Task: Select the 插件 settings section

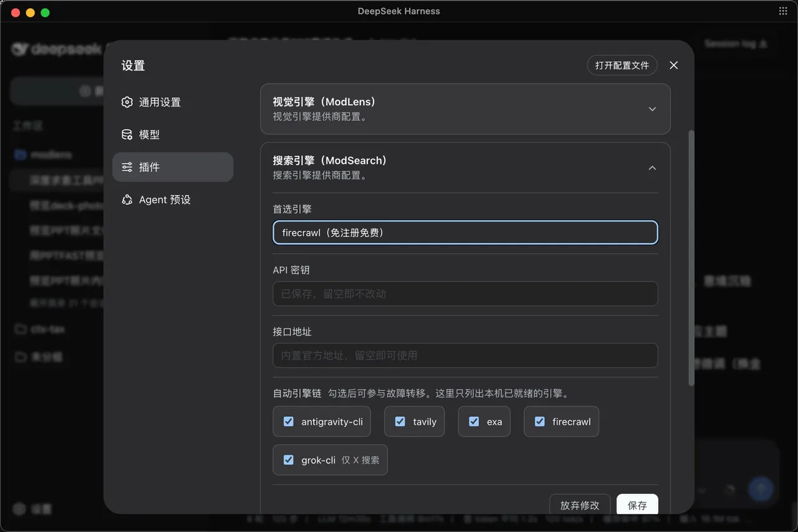Action: pyautogui.click(x=173, y=167)
